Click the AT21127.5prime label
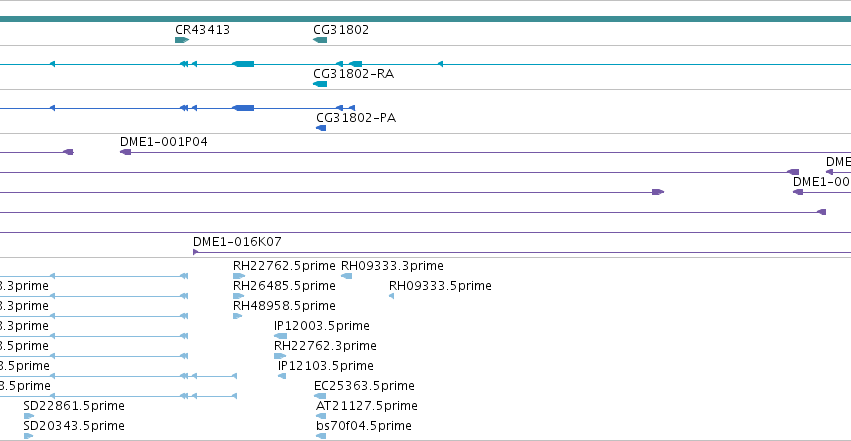 (367, 406)
